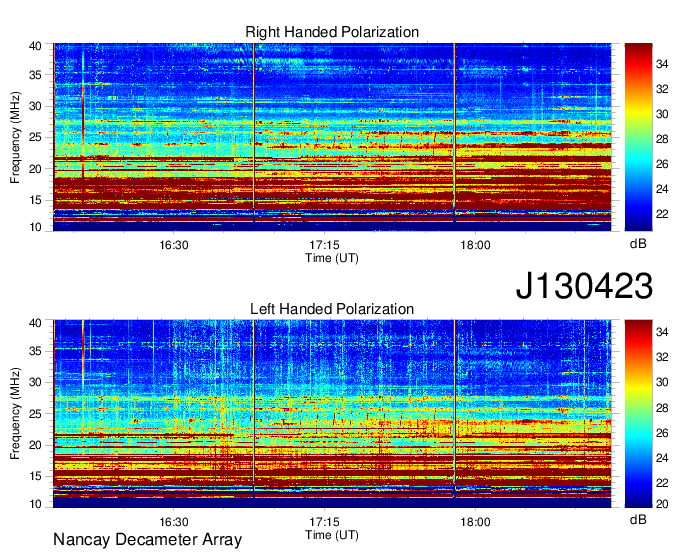Click the 22 dB label on the top colorbar
This screenshot has height=552, width=680.
[662, 214]
